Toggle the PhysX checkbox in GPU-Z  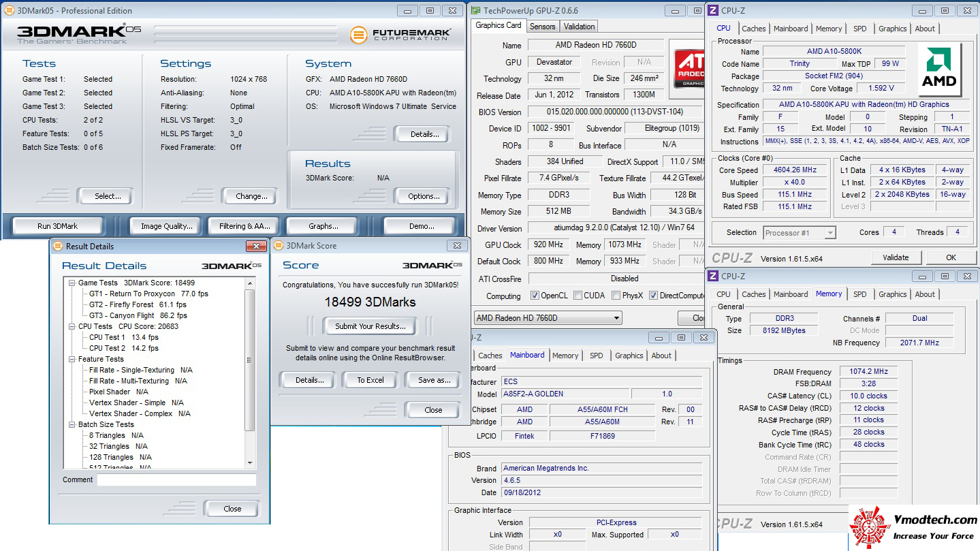tap(616, 296)
